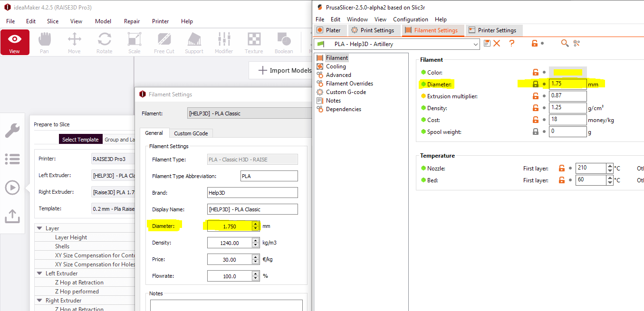Open the Boolean tool in ideaMaker
644x311 pixels.
284,42
